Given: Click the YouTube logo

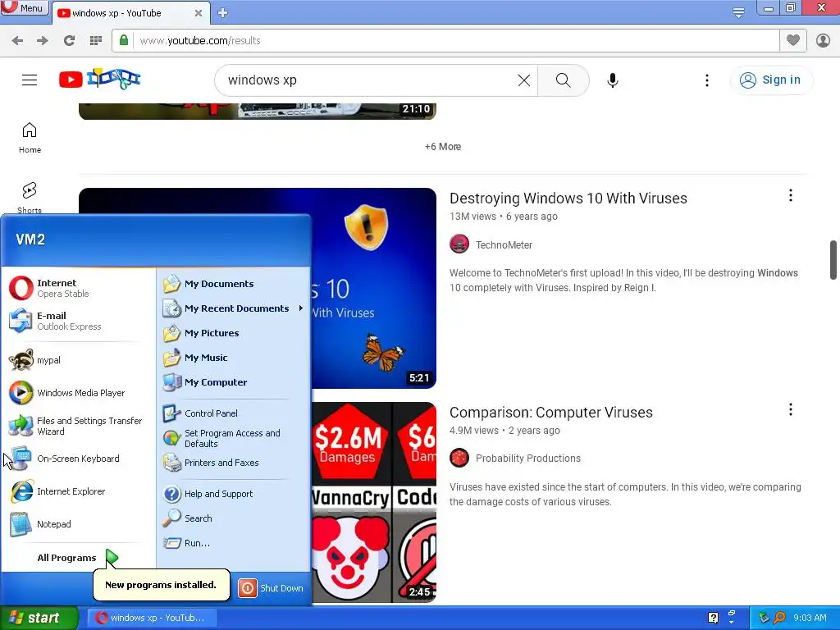Looking at the screenshot, I should click(x=99, y=80).
